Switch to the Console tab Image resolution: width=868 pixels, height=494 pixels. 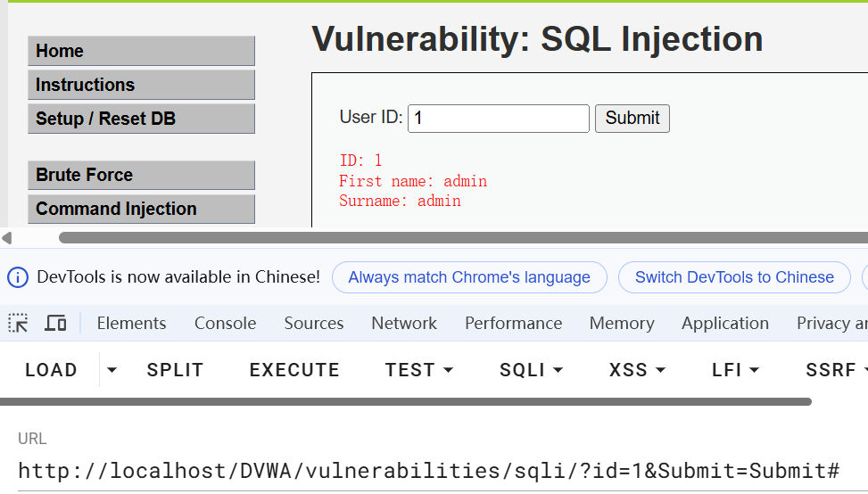[225, 324]
